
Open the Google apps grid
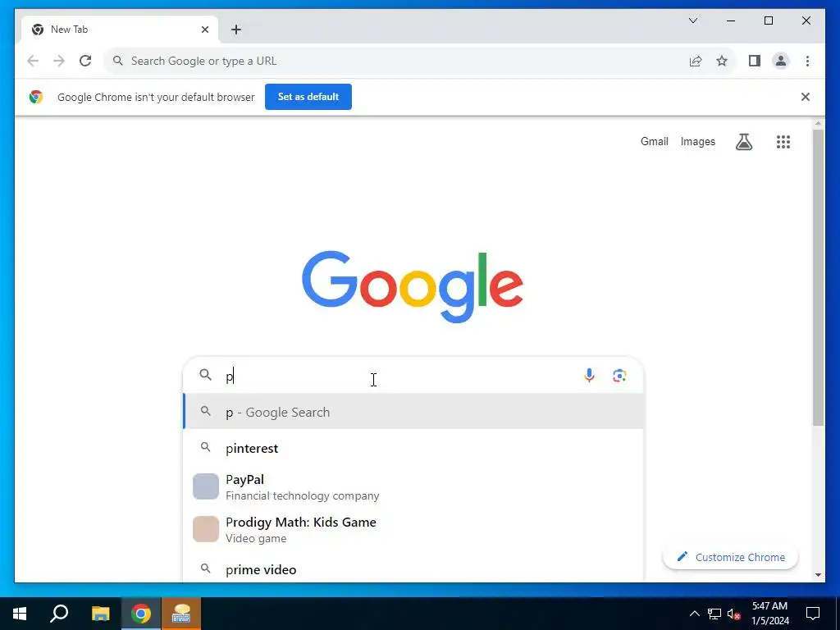[x=783, y=142]
